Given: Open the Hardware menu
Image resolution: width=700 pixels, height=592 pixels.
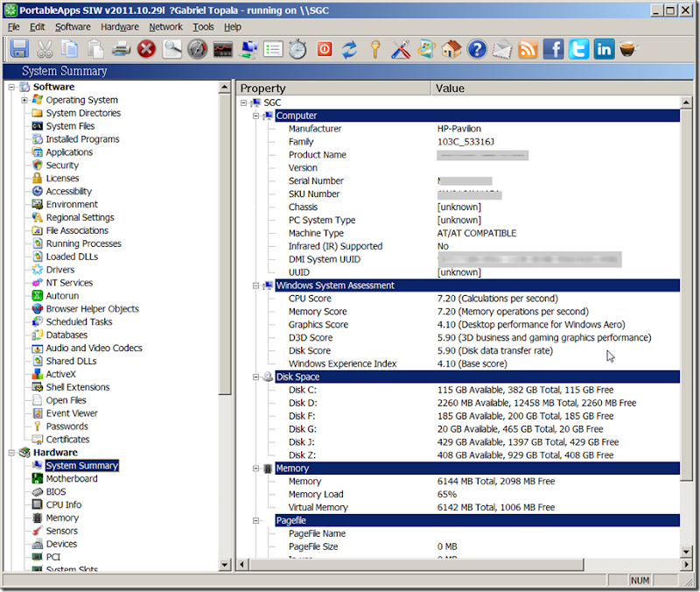Looking at the screenshot, I should (119, 27).
